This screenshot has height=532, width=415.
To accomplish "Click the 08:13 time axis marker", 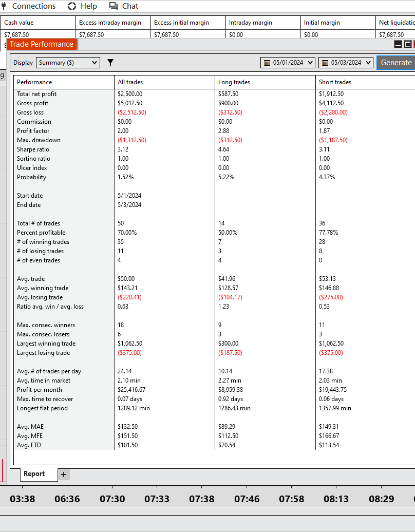I will click(336, 499).
